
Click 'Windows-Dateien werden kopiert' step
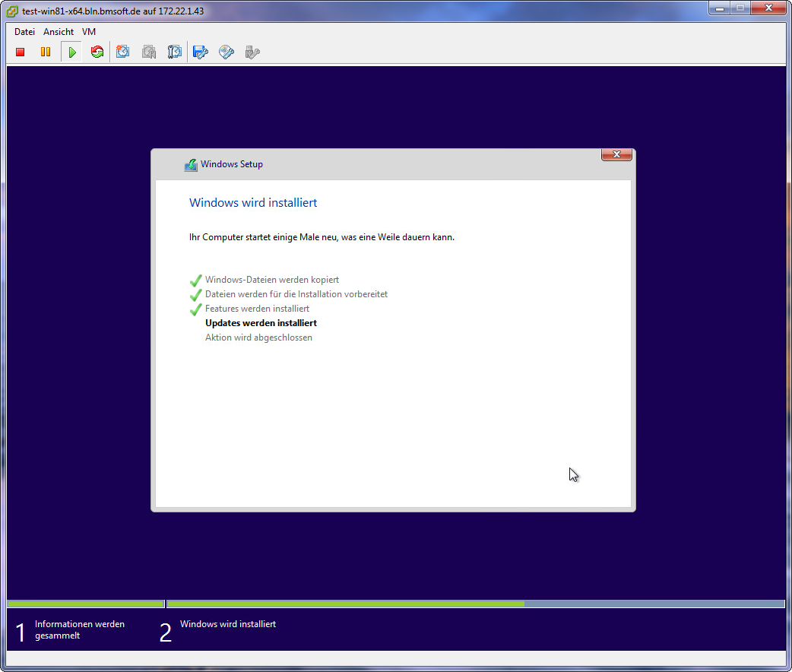coord(272,280)
